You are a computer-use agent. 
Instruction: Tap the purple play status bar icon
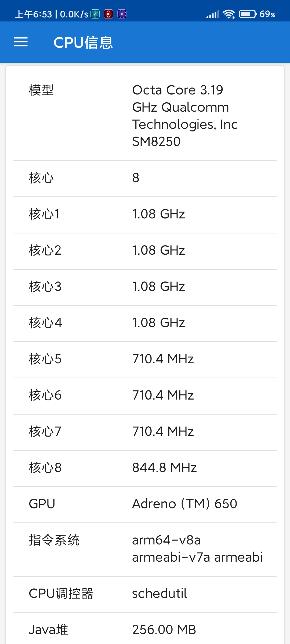pos(122,14)
